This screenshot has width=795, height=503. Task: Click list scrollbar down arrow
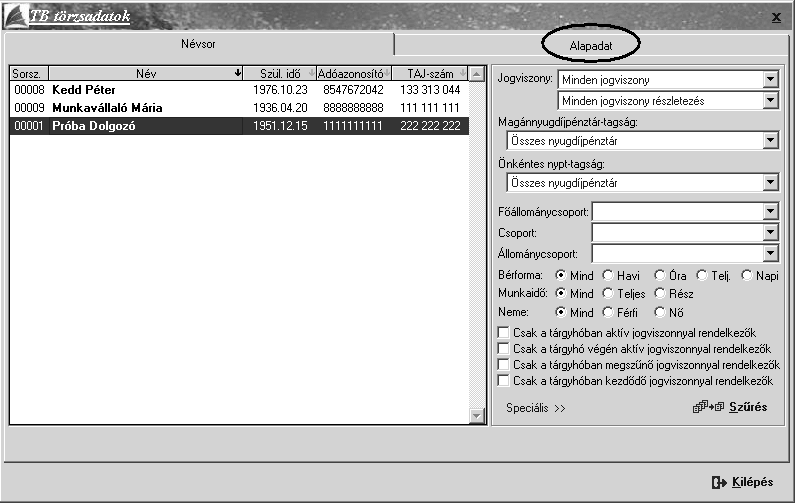click(x=477, y=416)
